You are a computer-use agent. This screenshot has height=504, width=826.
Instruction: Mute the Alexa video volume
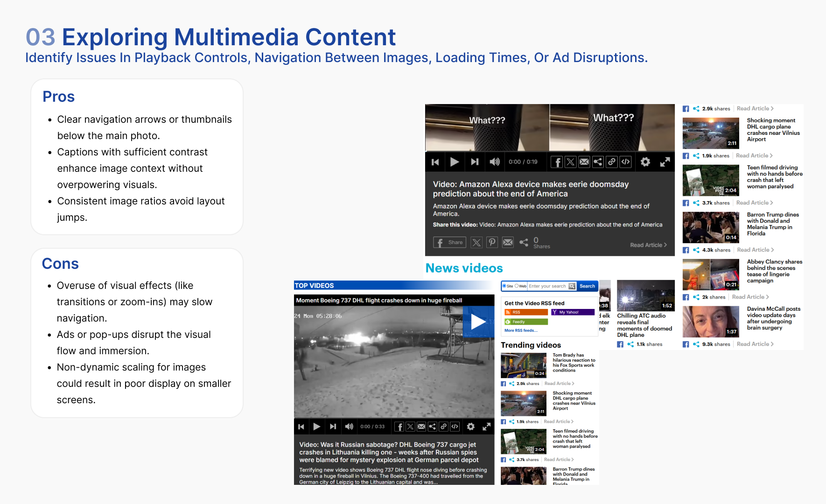495,162
